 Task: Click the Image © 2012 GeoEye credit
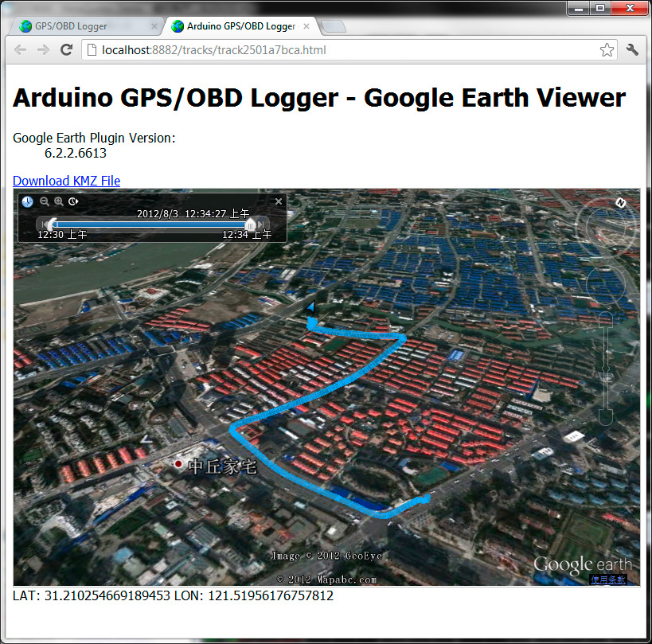pyautogui.click(x=327, y=556)
